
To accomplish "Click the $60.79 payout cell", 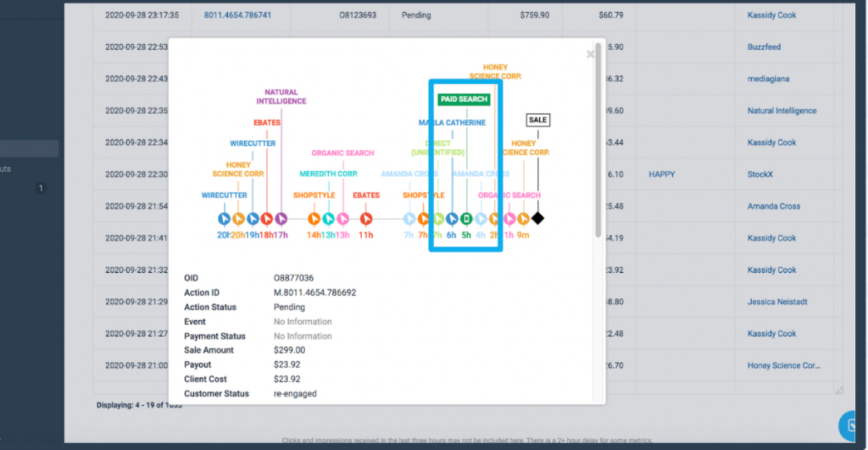I will 612,15.
